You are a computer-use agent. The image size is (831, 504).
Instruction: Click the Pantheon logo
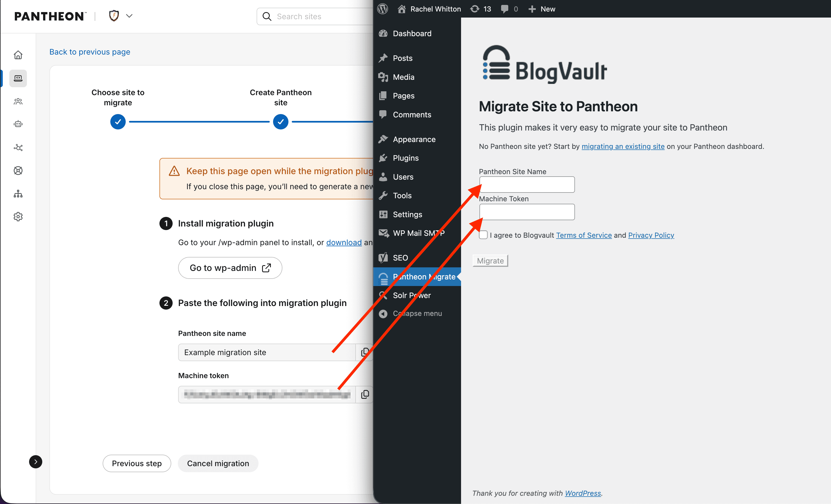(50, 16)
